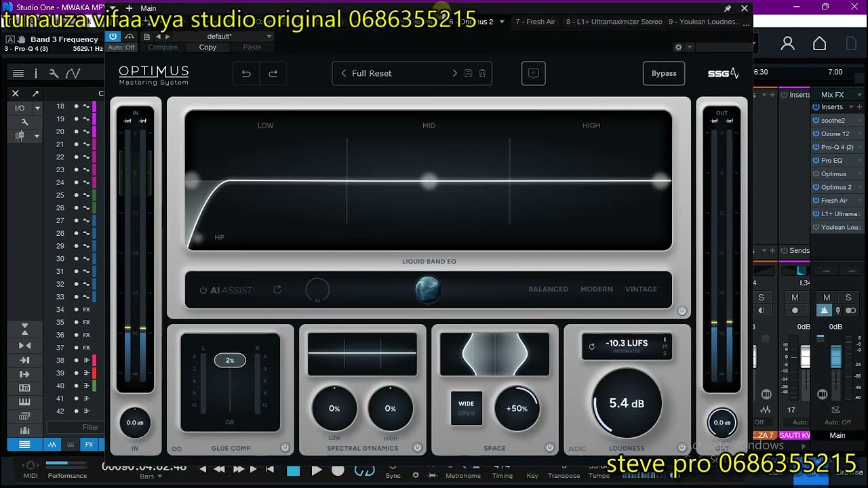Switch to the 7 - Fresh Air tab
Image resolution: width=868 pixels, height=488 pixels.
click(x=535, y=22)
